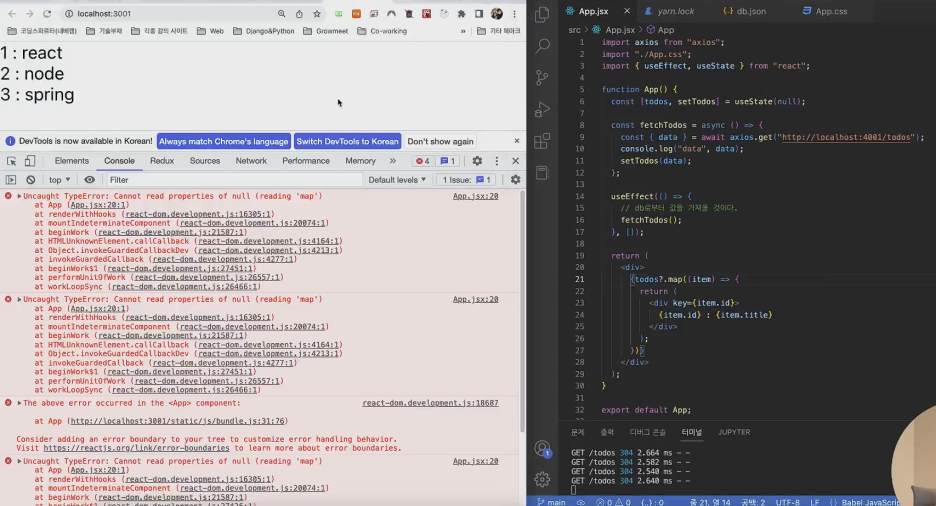Toggle the device toolbar icon in DevTools
The image size is (936, 506).
coord(30,161)
